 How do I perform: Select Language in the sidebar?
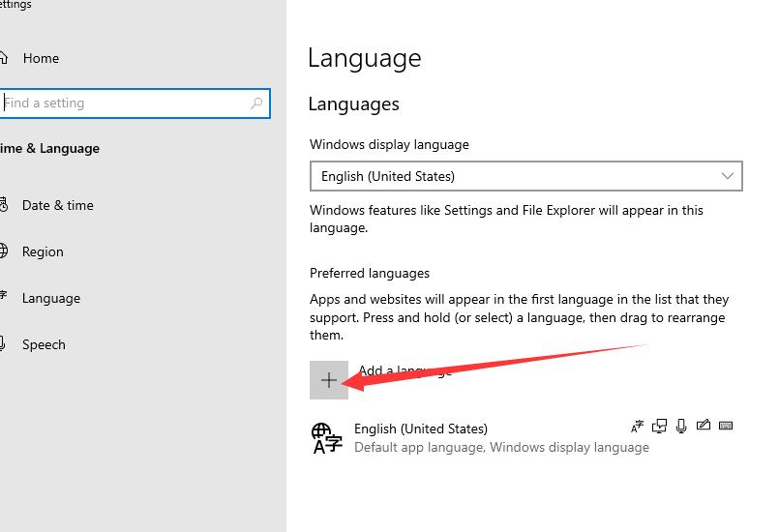(50, 298)
